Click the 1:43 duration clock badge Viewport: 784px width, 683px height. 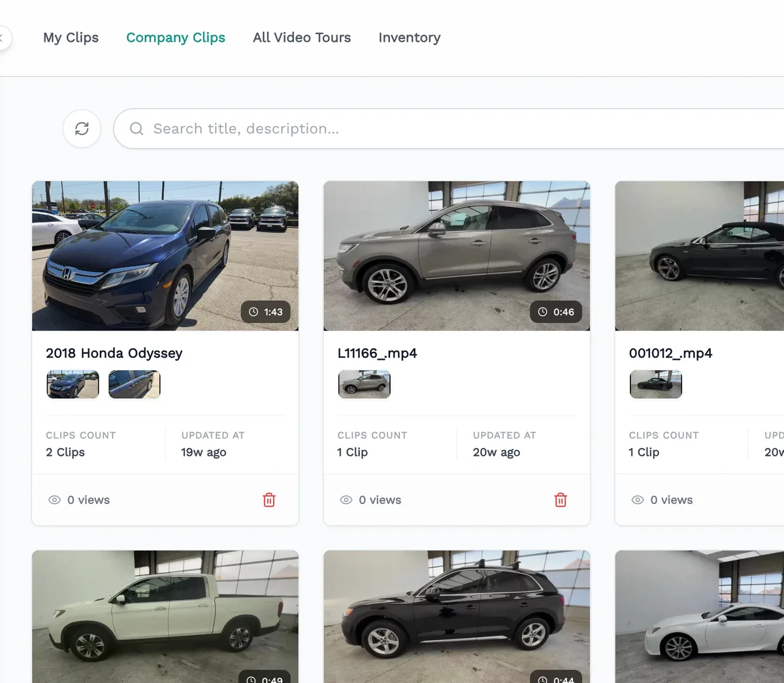(265, 312)
